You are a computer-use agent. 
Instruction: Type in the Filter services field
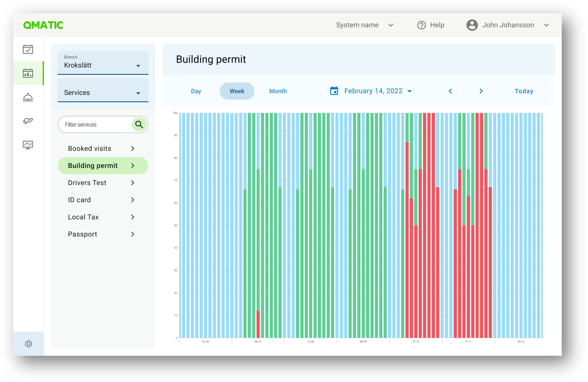pos(95,125)
